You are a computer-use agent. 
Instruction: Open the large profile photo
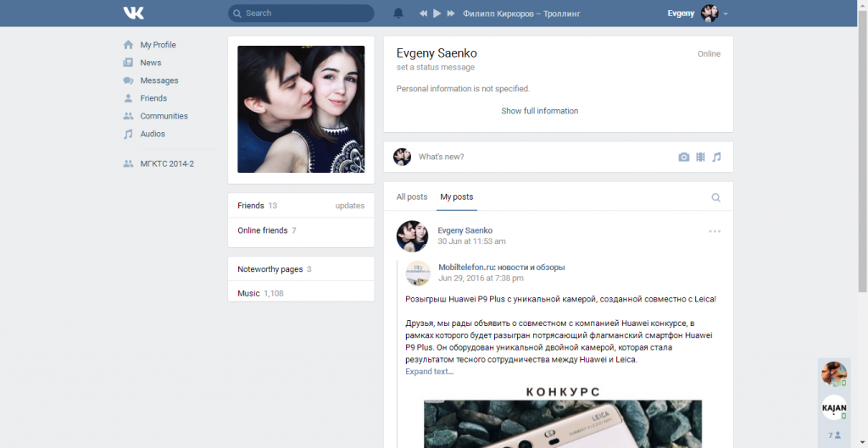coord(301,109)
